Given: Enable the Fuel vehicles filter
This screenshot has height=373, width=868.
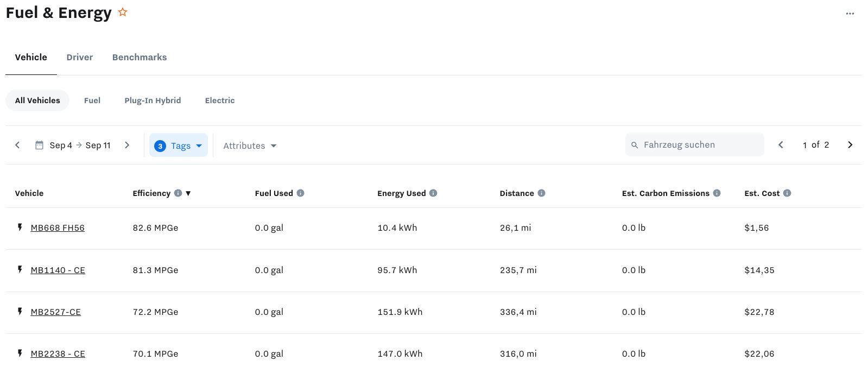Looking at the screenshot, I should [x=92, y=100].
